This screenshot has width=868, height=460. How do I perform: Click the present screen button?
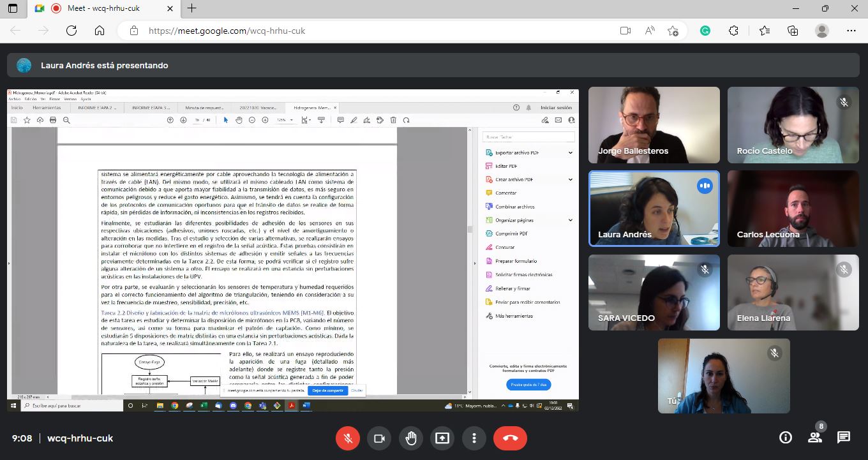click(x=442, y=438)
